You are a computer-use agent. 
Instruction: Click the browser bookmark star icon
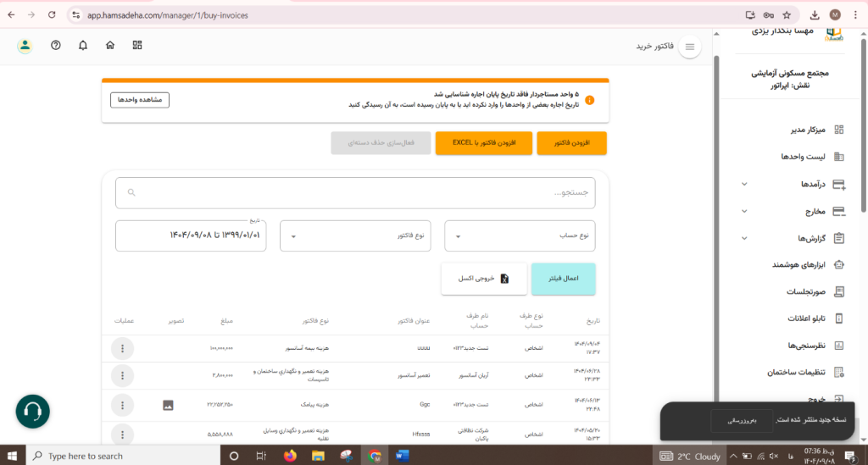point(787,15)
